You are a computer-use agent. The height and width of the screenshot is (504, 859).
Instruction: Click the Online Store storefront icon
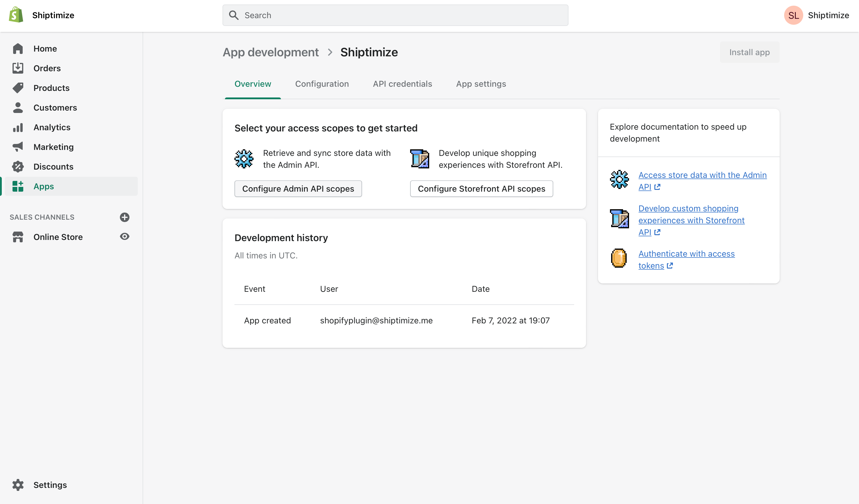tap(18, 237)
